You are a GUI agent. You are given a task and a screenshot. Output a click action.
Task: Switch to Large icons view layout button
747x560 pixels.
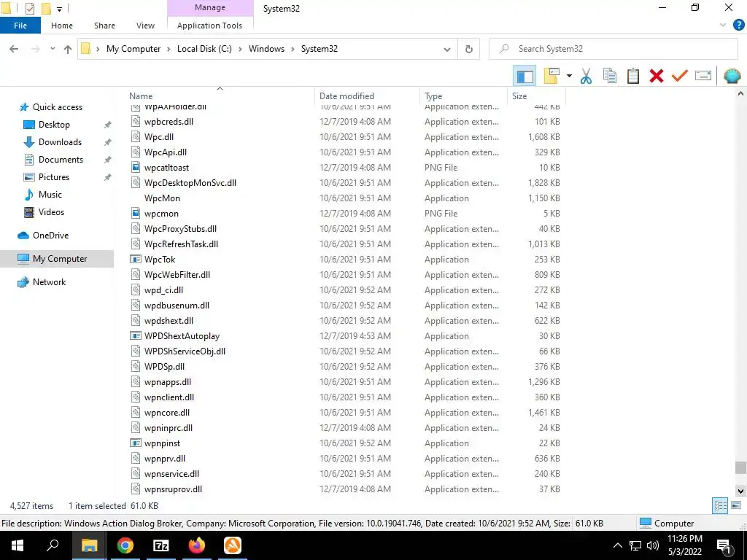pyautogui.click(x=736, y=505)
